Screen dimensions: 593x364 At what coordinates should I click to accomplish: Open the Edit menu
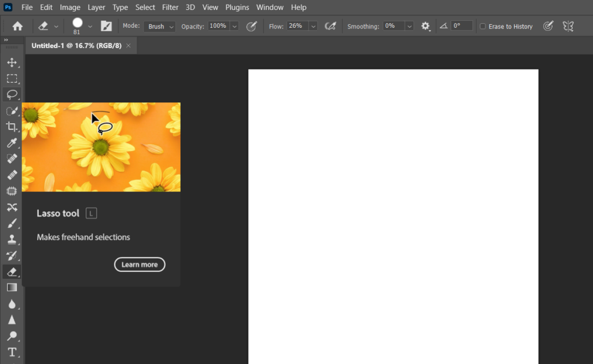[46, 7]
